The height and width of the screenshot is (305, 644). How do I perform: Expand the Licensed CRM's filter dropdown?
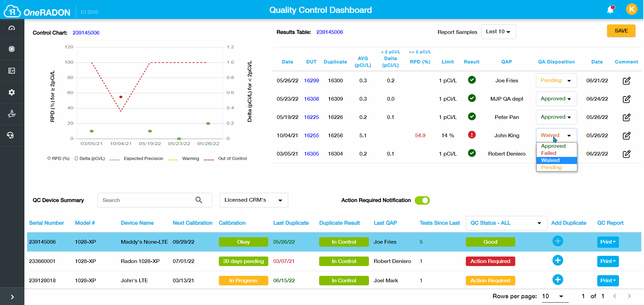pos(253,200)
